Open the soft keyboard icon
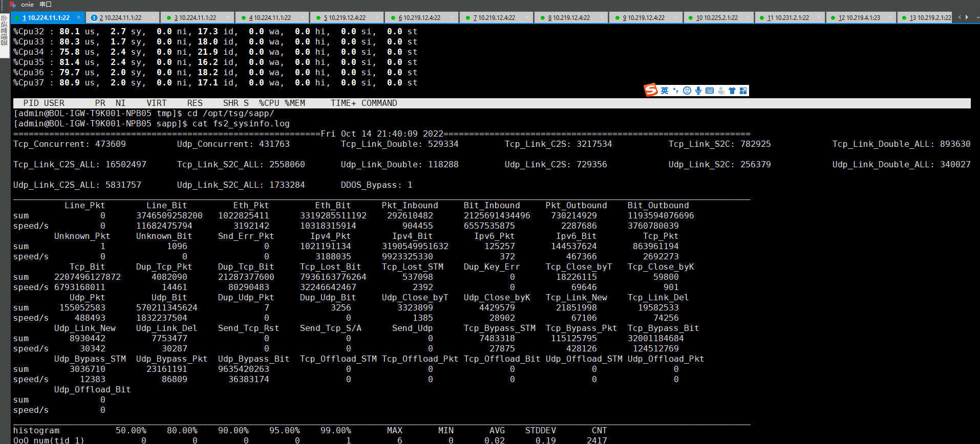The image size is (980, 444). 710,91
